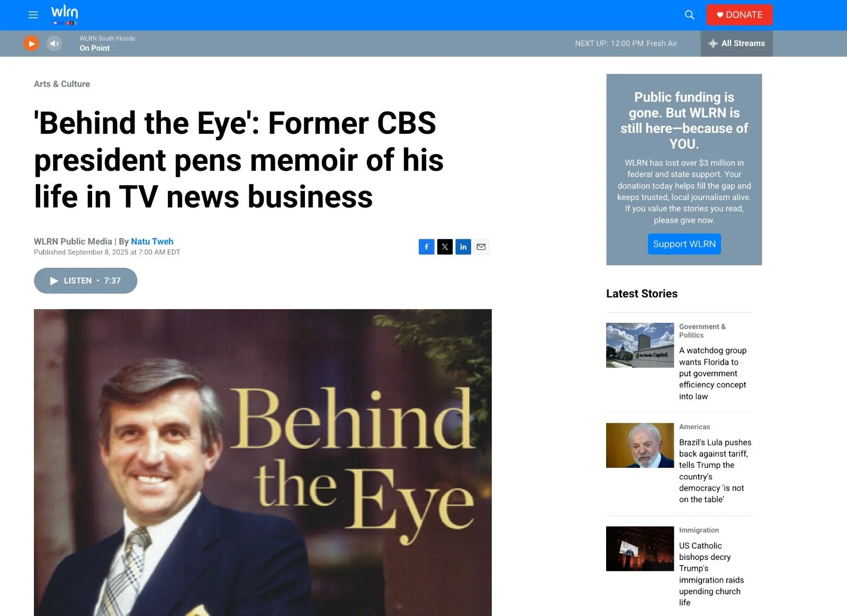Click the red Donate button
The height and width of the screenshot is (616, 847).
click(x=740, y=15)
